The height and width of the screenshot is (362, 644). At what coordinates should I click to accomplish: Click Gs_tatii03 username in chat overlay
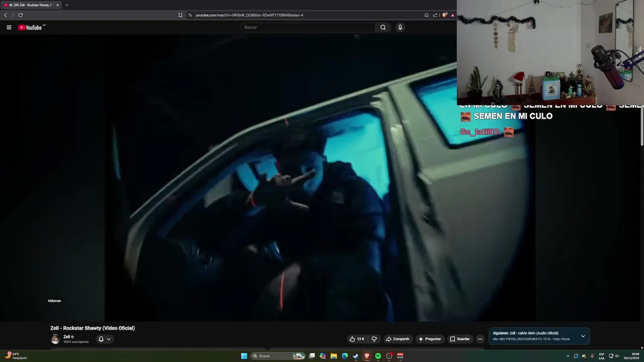coord(480,132)
